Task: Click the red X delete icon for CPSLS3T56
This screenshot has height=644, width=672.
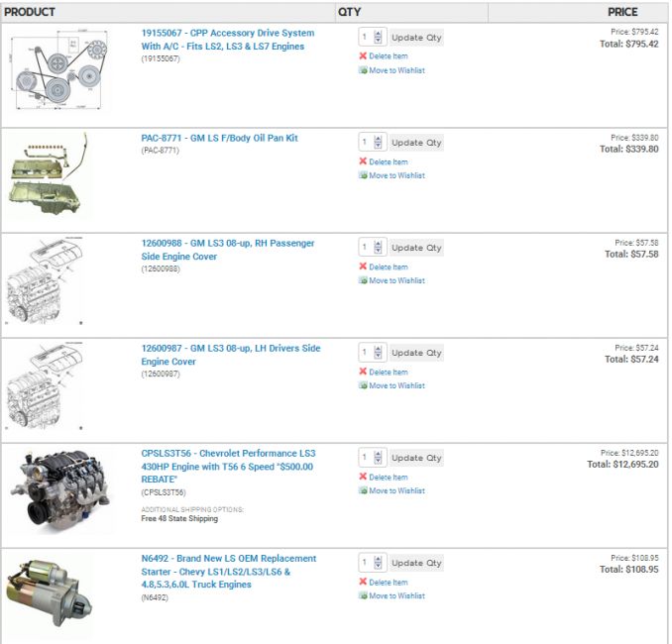Action: coord(363,477)
